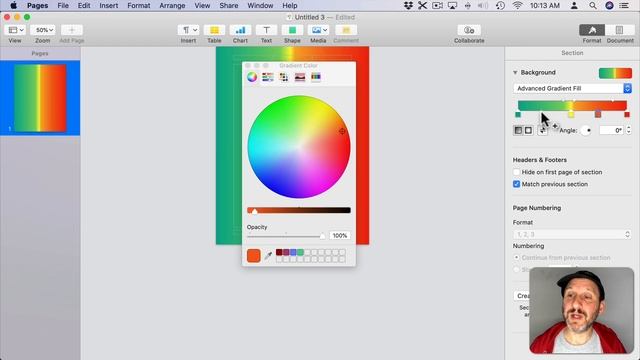Image resolution: width=640 pixels, height=360 pixels.
Task: Open the Advanced Gradient Fill dropdown
Action: [x=572, y=88]
